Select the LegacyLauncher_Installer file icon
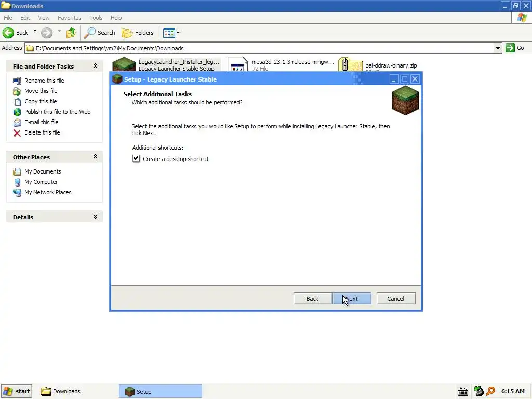532x399 pixels. click(x=124, y=64)
